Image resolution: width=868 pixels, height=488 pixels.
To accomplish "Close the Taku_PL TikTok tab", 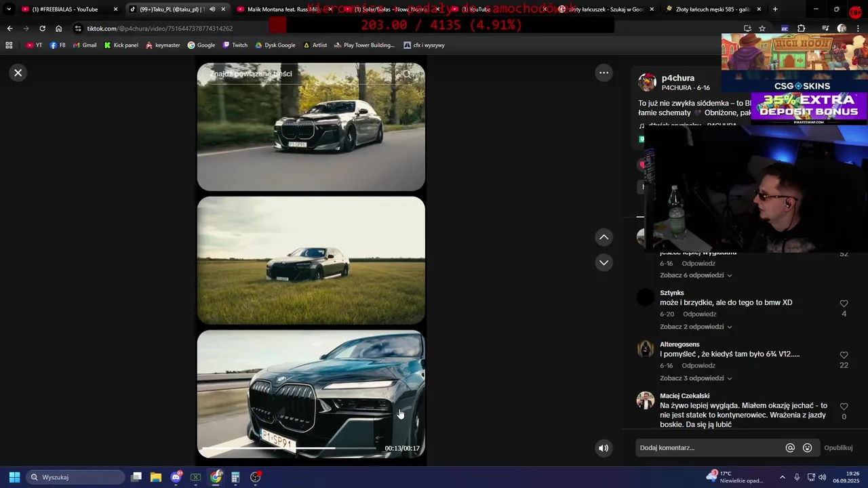I will point(223,9).
